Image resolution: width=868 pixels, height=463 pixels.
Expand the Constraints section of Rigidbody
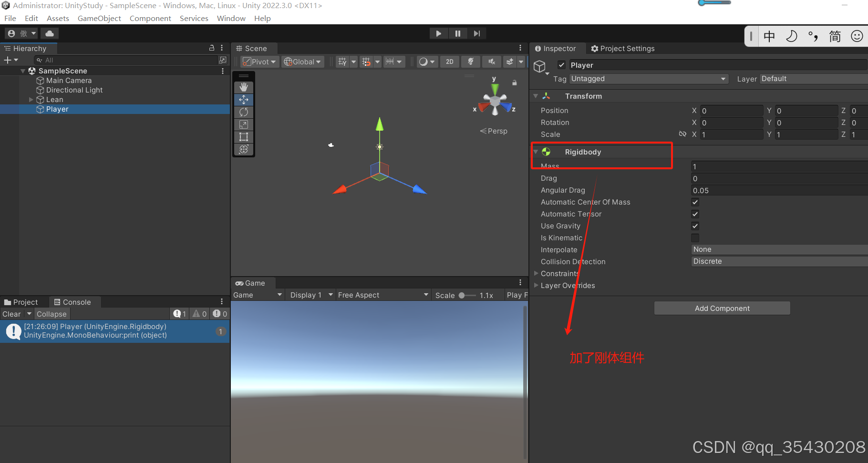[x=536, y=273]
